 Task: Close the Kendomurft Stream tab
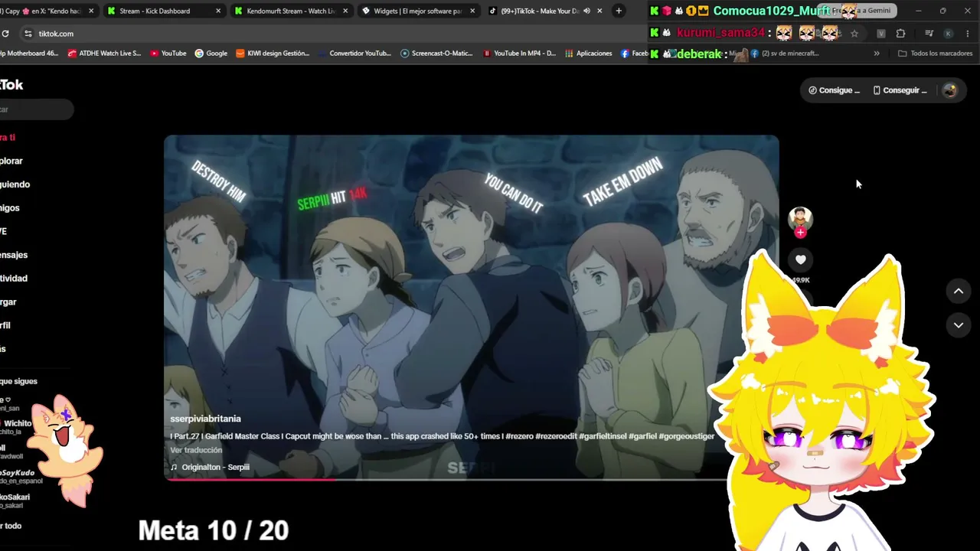(x=345, y=11)
